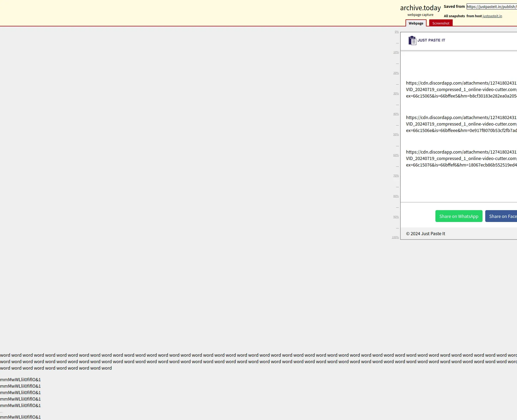This screenshot has width=517, height=420.
Task: Jump to the 70% page marker
Action: [396, 176]
